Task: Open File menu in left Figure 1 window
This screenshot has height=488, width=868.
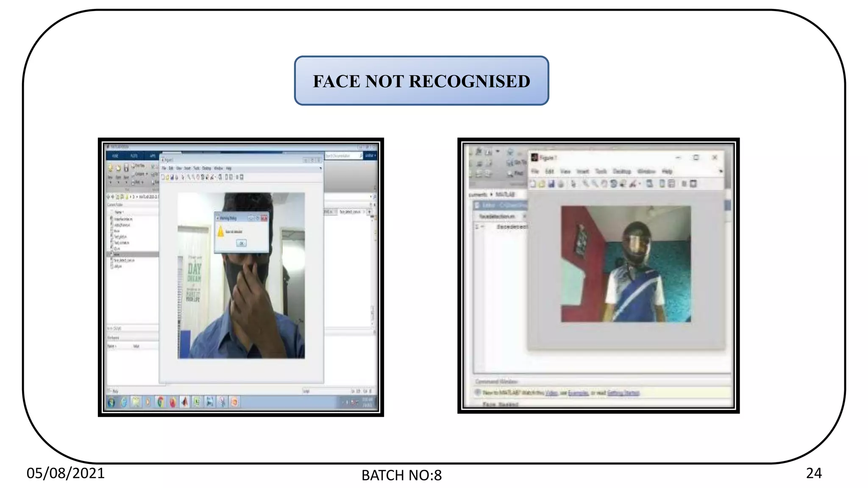Action: tap(164, 168)
